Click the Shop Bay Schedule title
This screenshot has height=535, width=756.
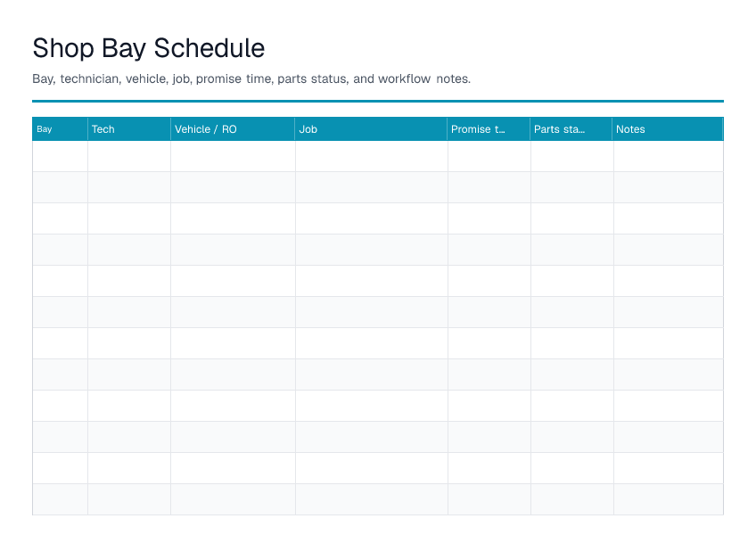click(x=149, y=48)
